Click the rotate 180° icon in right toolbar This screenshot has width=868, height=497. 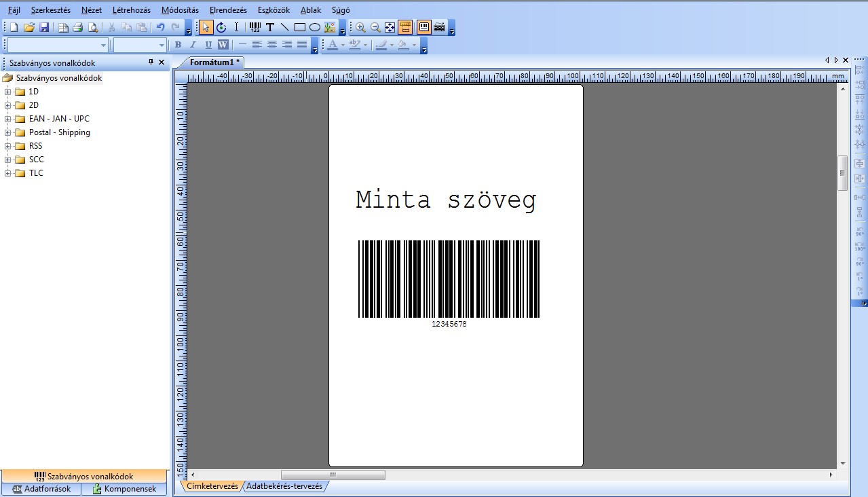pos(860,246)
